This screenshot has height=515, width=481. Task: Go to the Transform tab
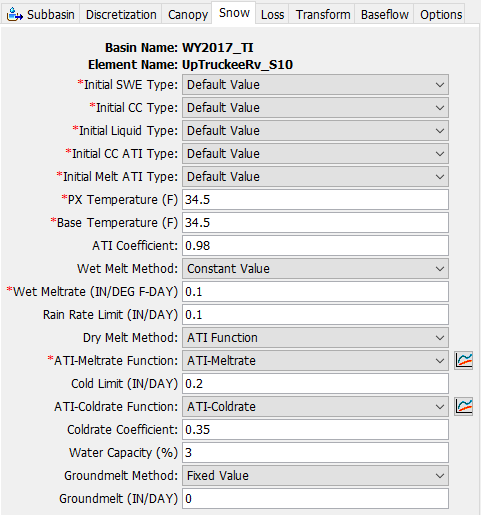coord(322,14)
